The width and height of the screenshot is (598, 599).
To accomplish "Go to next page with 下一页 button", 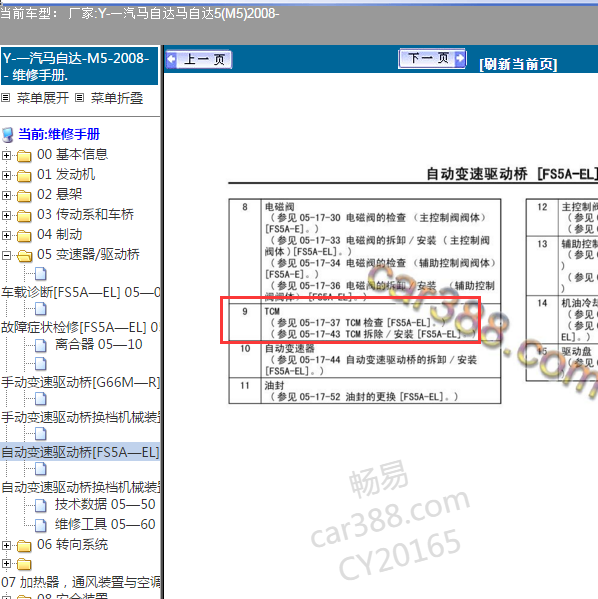I will [432, 58].
